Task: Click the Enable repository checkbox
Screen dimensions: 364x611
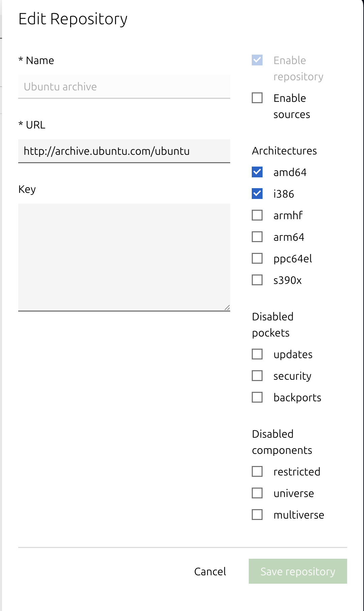Action: tap(257, 60)
